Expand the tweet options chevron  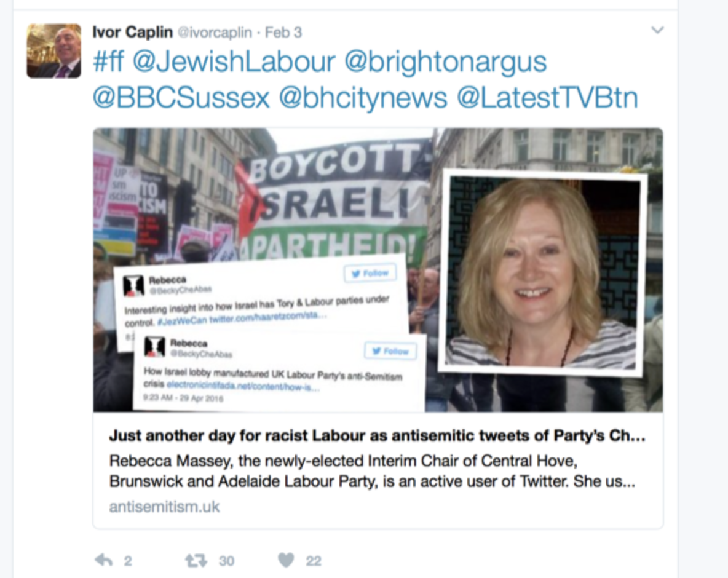coord(657,30)
